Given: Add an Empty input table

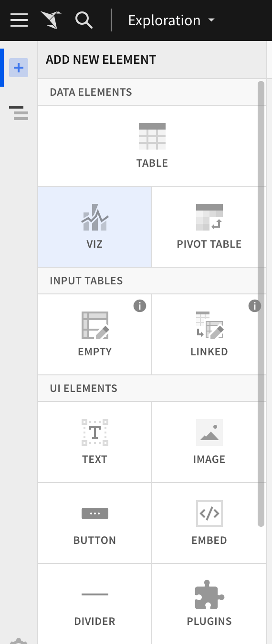Looking at the screenshot, I should click(x=95, y=334).
